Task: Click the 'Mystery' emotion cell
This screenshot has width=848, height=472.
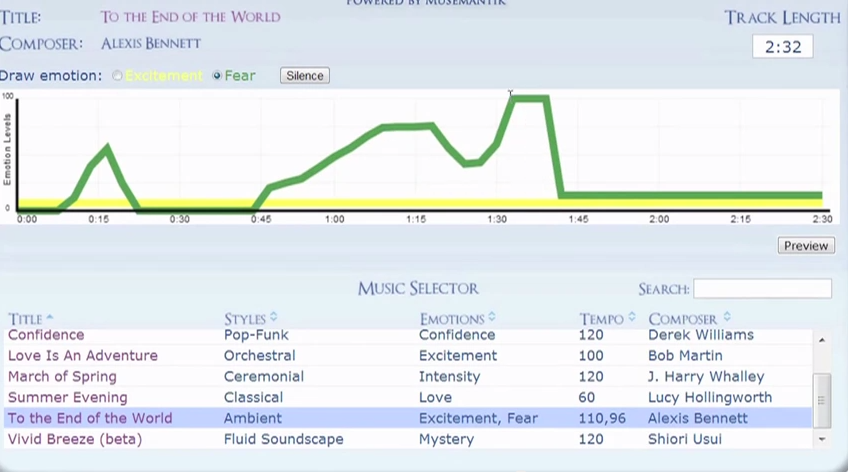Action: tap(446, 439)
